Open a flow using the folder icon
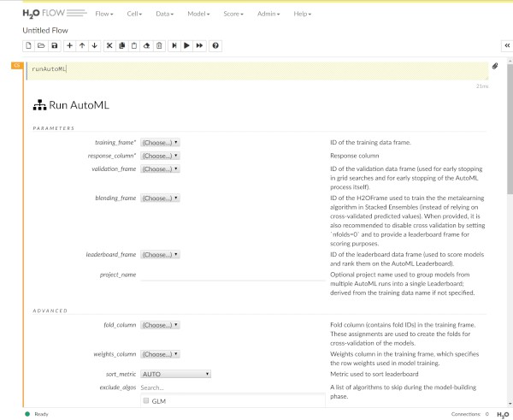This screenshot has height=420, width=513. pos(41,45)
